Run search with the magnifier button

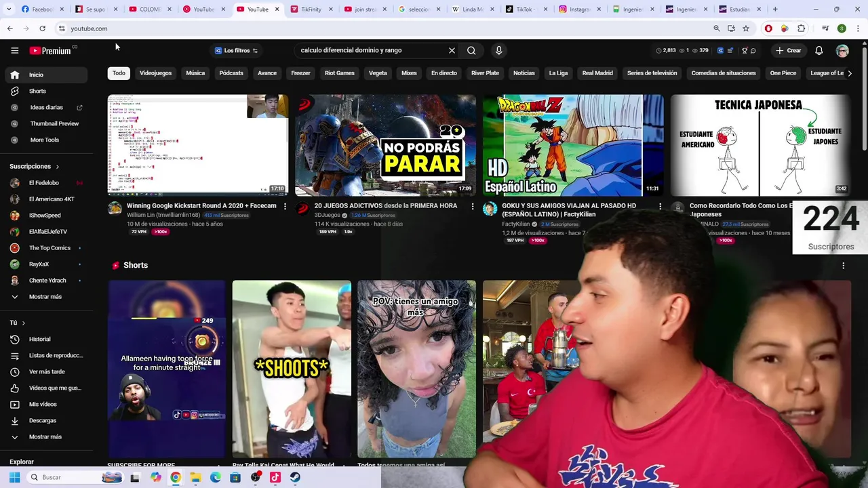tap(471, 50)
